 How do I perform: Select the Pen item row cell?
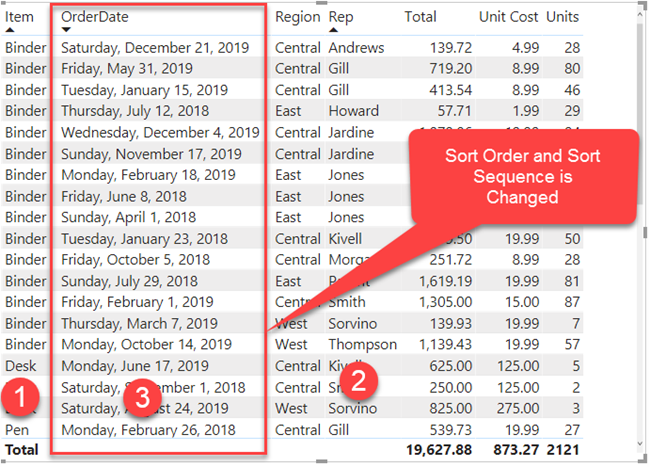pyautogui.click(x=17, y=430)
